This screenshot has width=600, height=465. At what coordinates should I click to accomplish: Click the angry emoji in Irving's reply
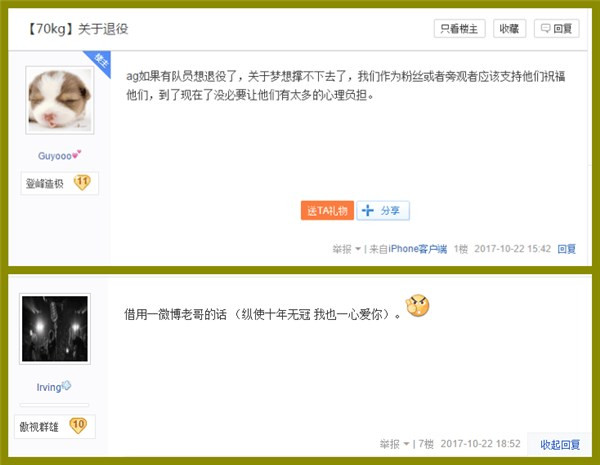(417, 306)
